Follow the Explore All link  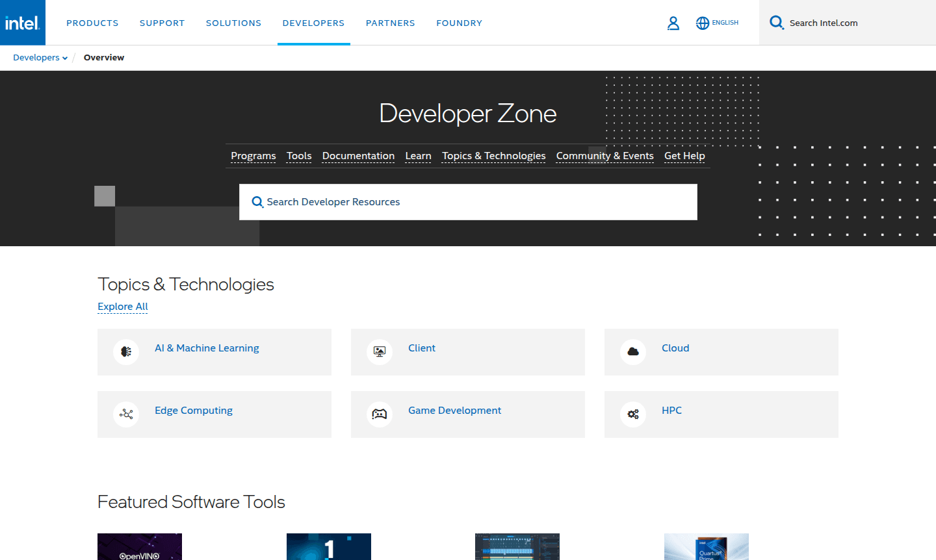123,307
